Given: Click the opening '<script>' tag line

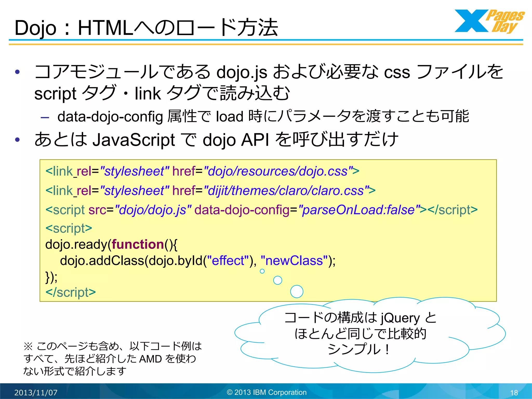Looking at the screenshot, I should pyautogui.click(x=69, y=228).
